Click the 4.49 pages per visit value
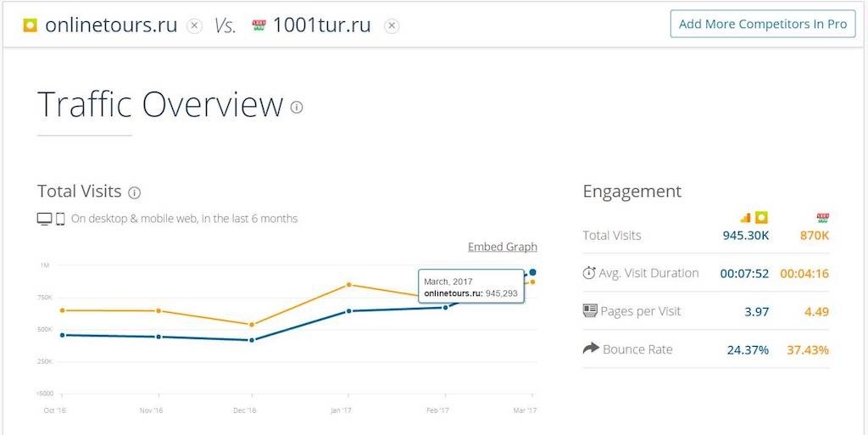Viewport: 868px width, 435px height. 816,311
